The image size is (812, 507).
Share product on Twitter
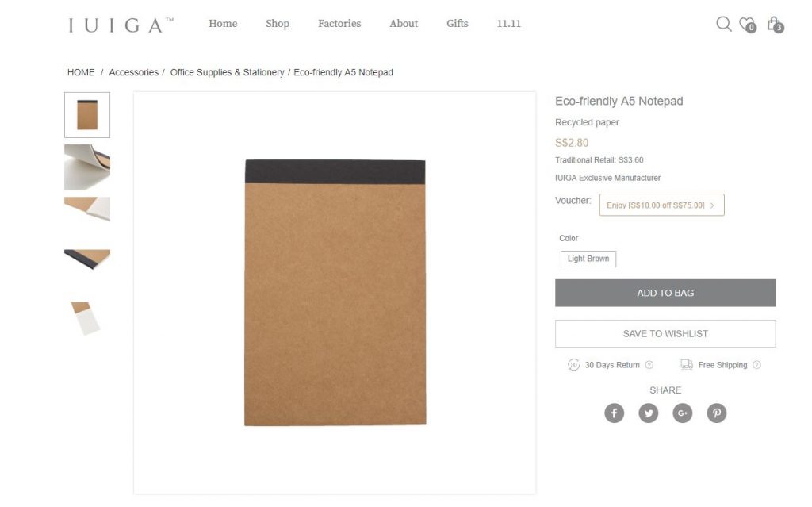(649, 413)
